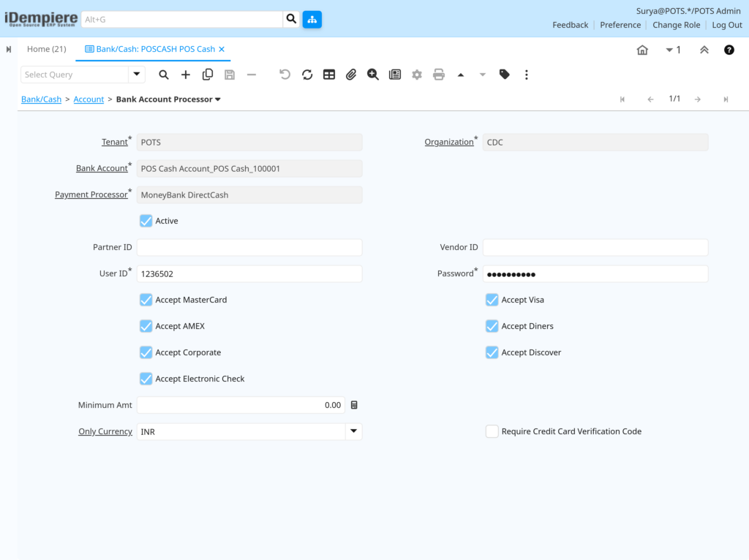Image resolution: width=749 pixels, height=560 pixels.
Task: Click the Tenant field label link
Action: [115, 142]
